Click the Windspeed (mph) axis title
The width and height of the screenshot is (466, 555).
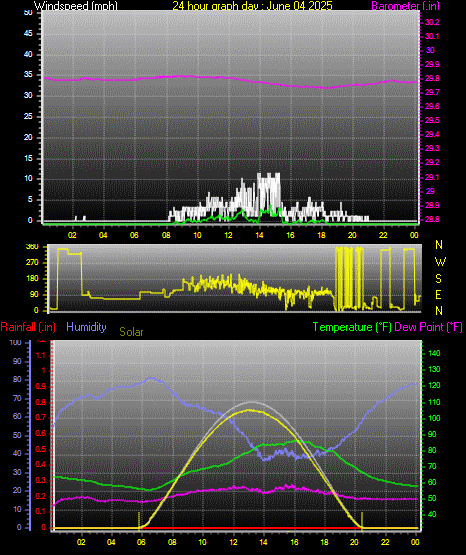click(x=75, y=6)
